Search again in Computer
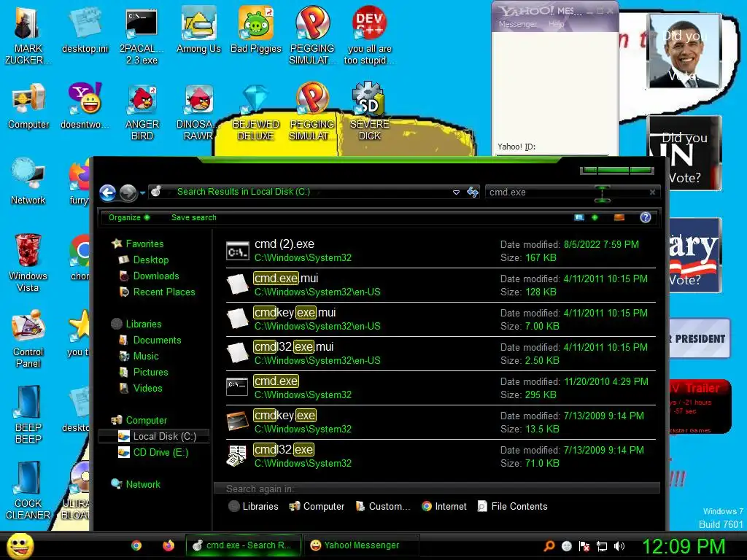The width and height of the screenshot is (747, 560). pyautogui.click(x=317, y=506)
